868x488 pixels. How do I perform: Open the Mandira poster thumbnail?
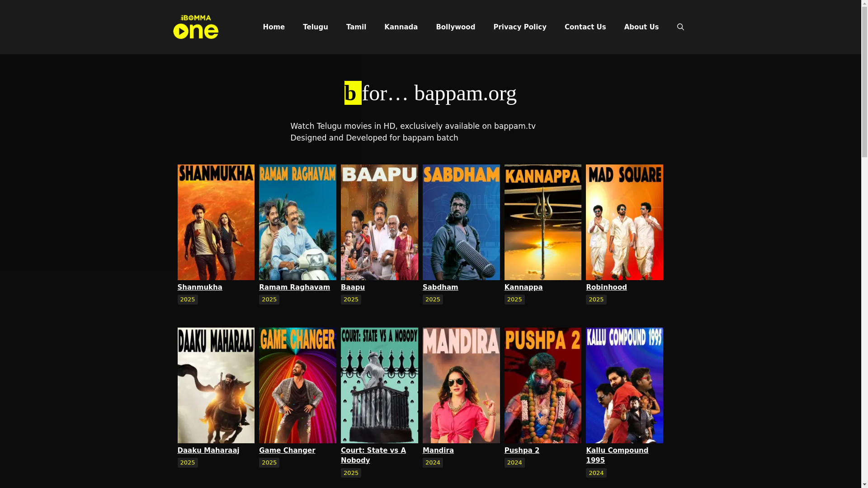coord(461,385)
